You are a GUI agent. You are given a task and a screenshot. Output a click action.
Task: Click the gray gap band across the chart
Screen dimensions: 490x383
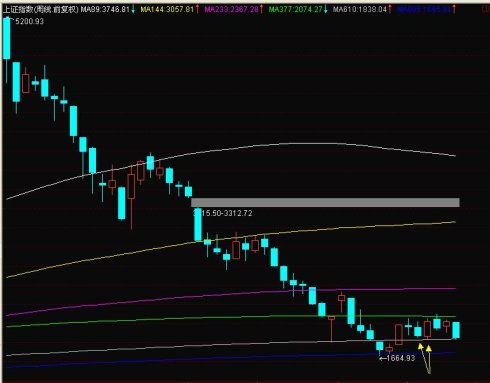point(325,202)
